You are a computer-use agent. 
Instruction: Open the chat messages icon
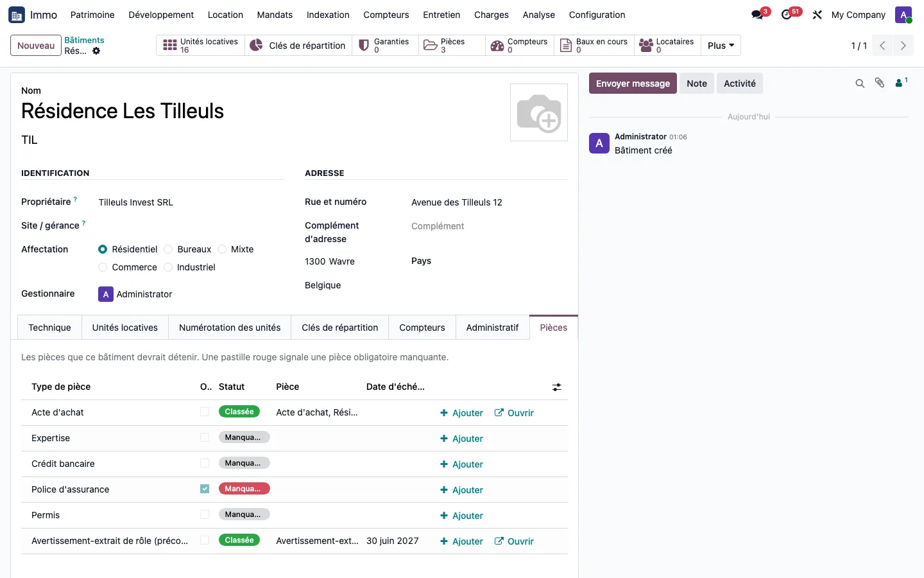(x=758, y=15)
